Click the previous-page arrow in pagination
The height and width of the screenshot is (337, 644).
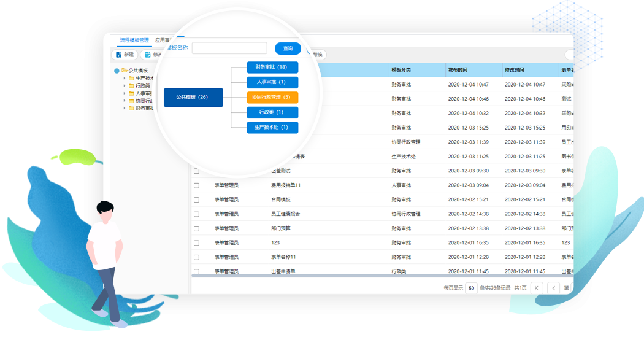tap(553, 287)
